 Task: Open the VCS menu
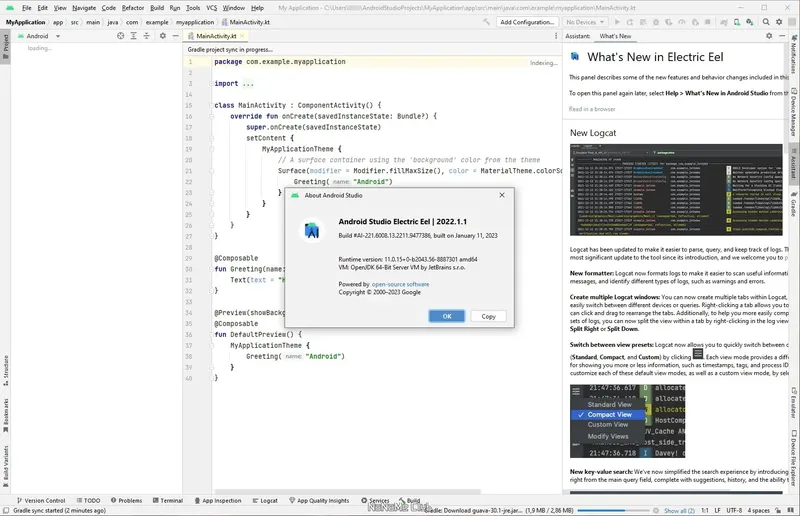(x=211, y=8)
